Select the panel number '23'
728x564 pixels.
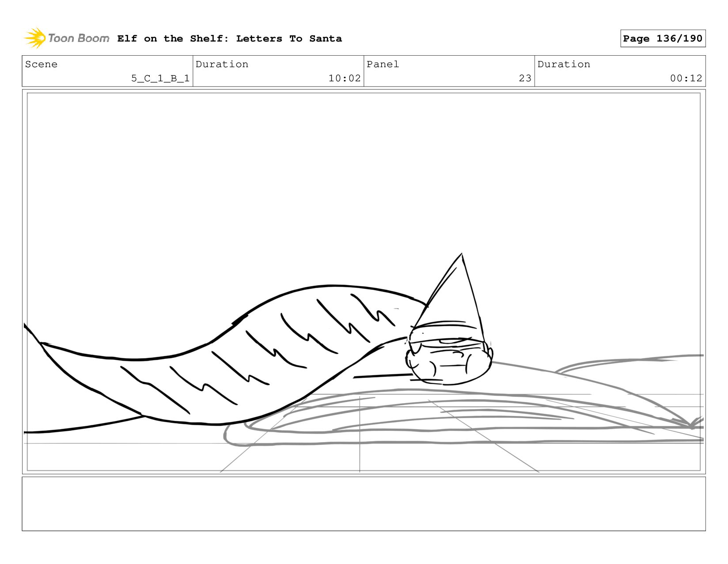click(x=525, y=78)
